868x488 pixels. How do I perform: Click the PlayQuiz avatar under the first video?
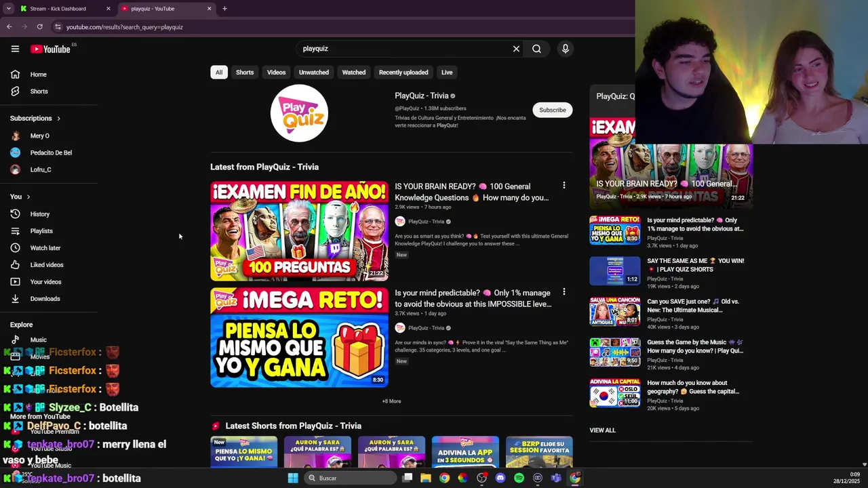click(x=400, y=222)
